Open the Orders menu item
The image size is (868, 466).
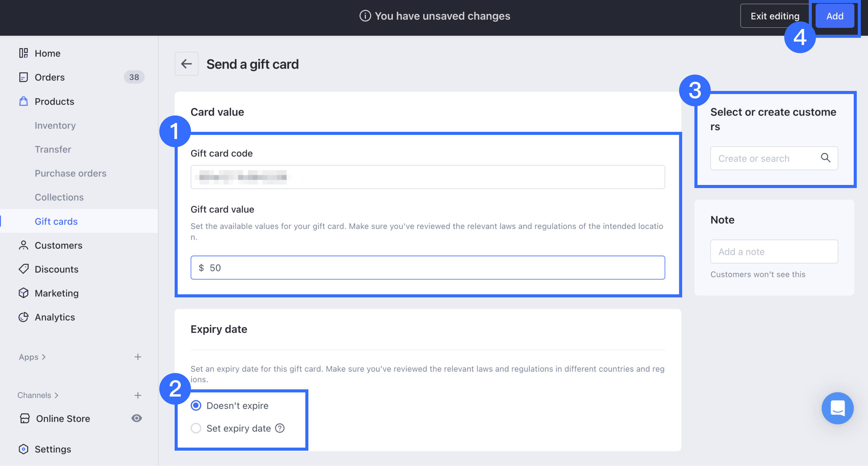point(50,77)
